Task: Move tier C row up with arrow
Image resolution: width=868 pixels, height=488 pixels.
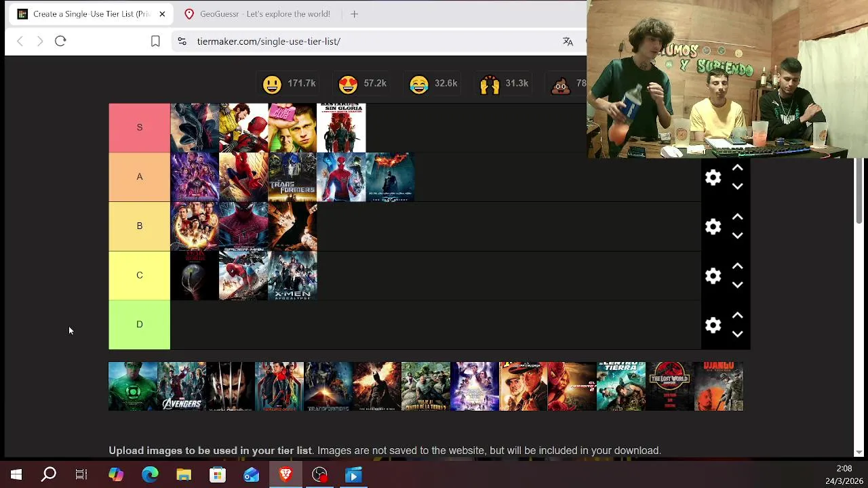Action: 737,267
